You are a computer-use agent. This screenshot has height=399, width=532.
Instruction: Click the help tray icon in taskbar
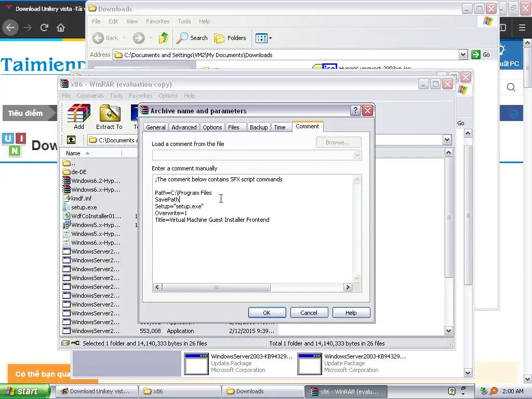pos(451,391)
